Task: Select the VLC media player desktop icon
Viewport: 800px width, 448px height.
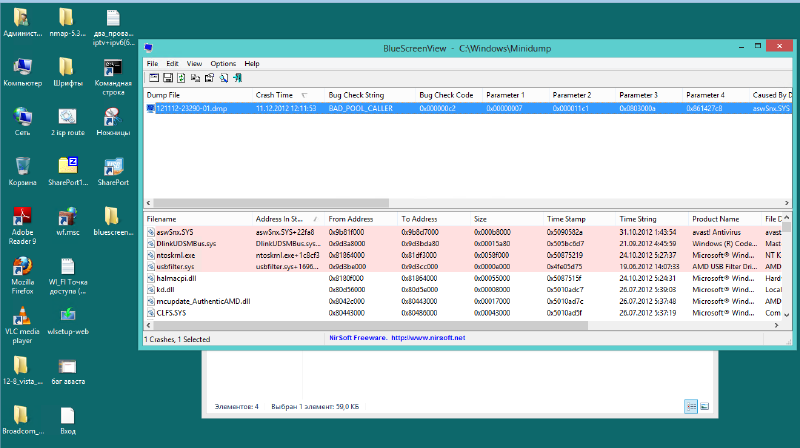Action: (22, 326)
